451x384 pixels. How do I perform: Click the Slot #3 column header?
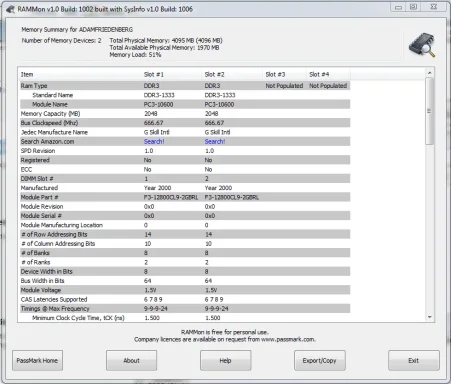coord(284,74)
